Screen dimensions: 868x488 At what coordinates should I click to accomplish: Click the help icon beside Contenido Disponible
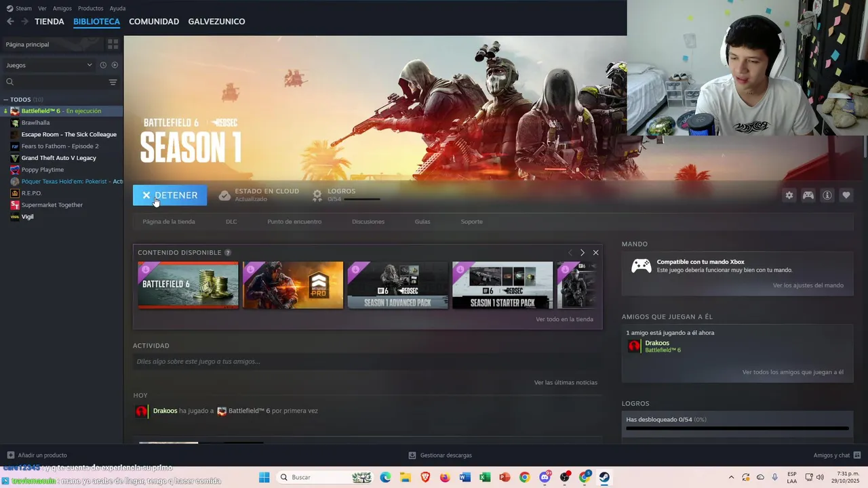point(228,253)
